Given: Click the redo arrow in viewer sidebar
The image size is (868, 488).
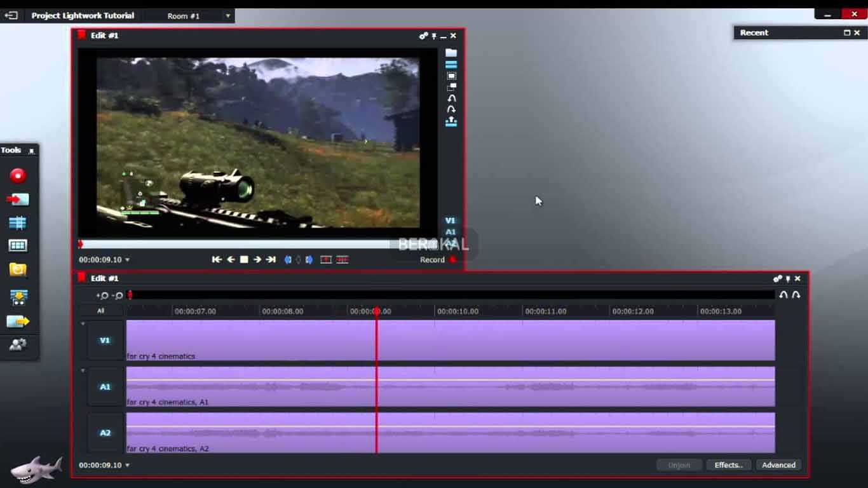Looking at the screenshot, I should click(x=451, y=109).
